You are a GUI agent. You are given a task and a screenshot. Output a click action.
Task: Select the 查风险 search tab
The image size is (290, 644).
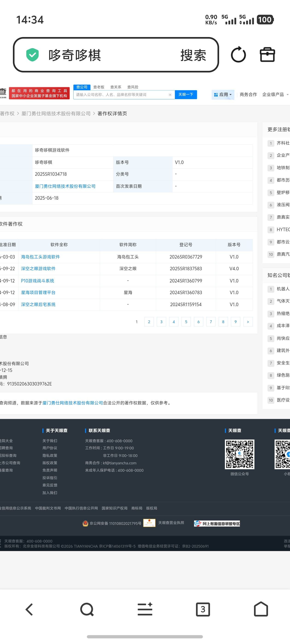click(133, 87)
